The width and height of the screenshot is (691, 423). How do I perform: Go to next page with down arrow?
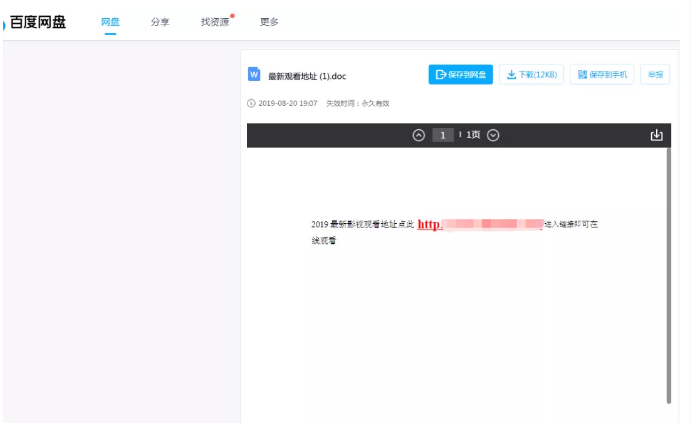click(493, 135)
